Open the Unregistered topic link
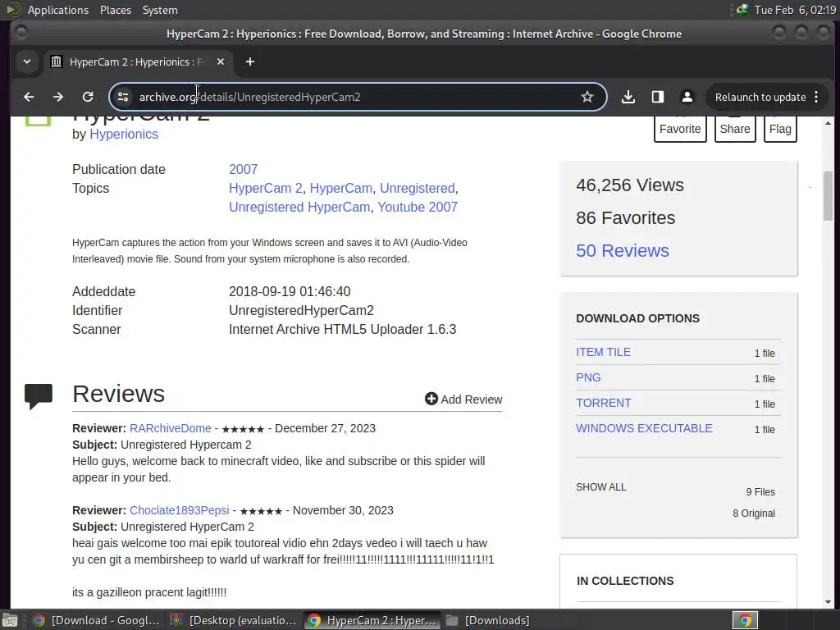This screenshot has width=840, height=630. (x=418, y=188)
